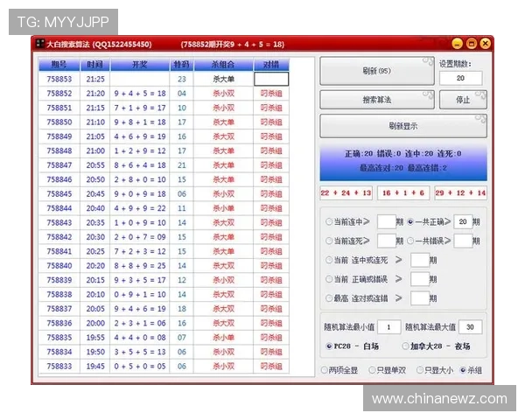Select the 只显单双 display option
525x420 pixels.
pyautogui.click(x=372, y=370)
